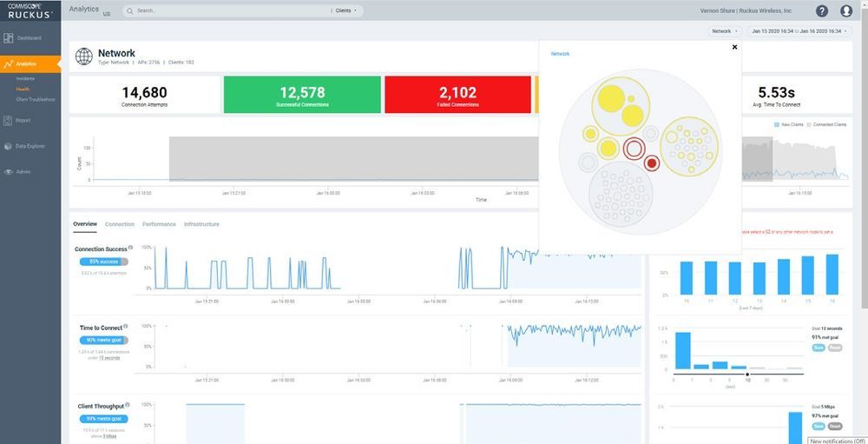Open Data Explorer in the sidebar

pos(30,146)
